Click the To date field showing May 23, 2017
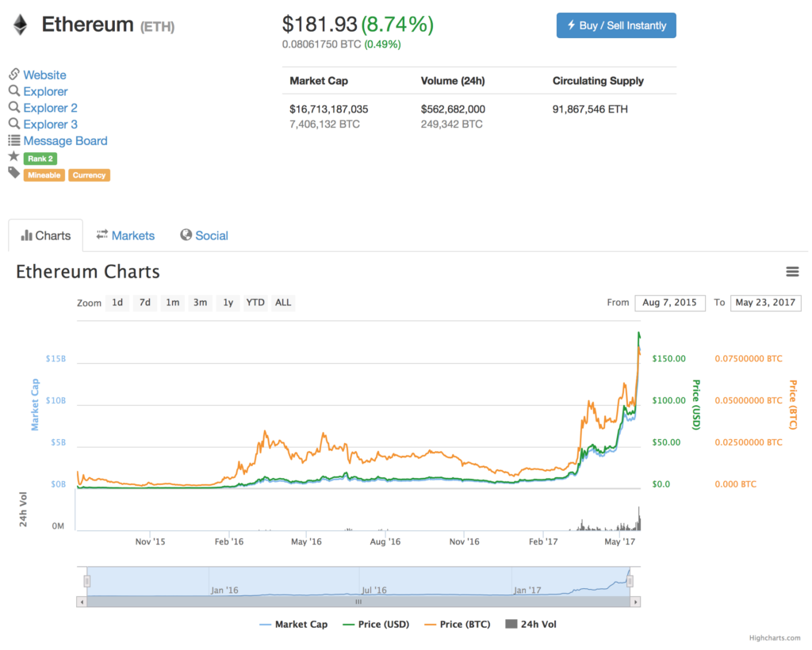 pyautogui.click(x=765, y=303)
